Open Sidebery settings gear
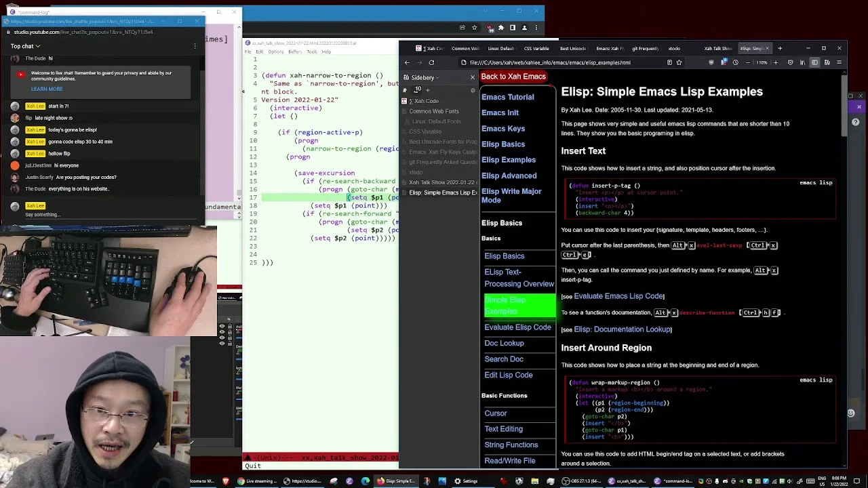Screen dimensions: 868x488 (473, 90)
